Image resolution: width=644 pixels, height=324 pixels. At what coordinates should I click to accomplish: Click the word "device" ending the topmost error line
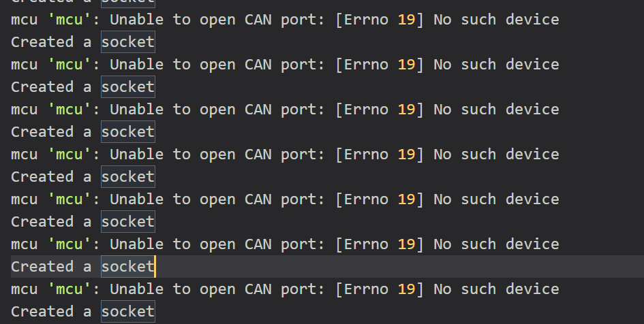tap(532, 20)
